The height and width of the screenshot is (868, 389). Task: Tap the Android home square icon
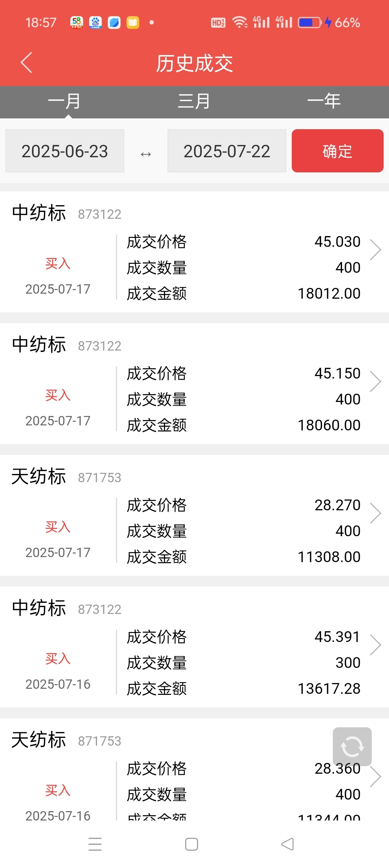click(192, 844)
